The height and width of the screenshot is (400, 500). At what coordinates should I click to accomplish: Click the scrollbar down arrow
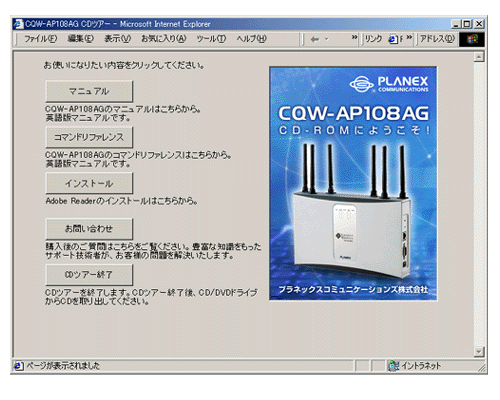coord(479,352)
